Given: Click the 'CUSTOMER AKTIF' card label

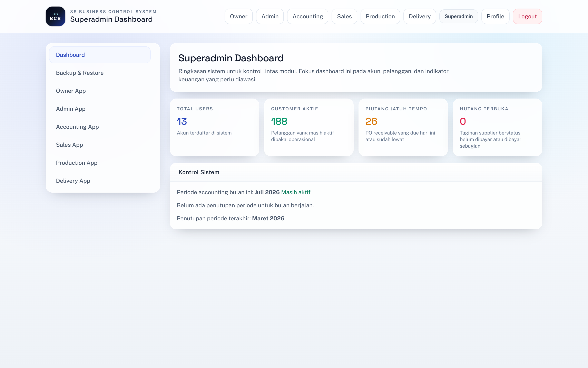Looking at the screenshot, I should pyautogui.click(x=294, y=109).
